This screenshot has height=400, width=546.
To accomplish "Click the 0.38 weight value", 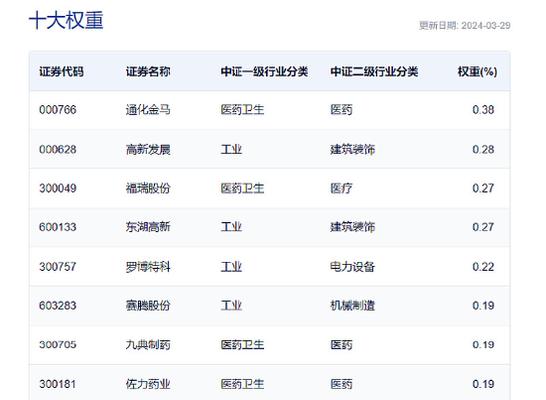I will tap(483, 110).
